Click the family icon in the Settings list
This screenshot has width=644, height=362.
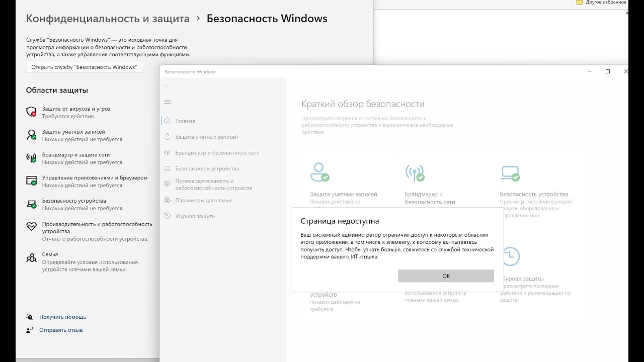point(31,258)
